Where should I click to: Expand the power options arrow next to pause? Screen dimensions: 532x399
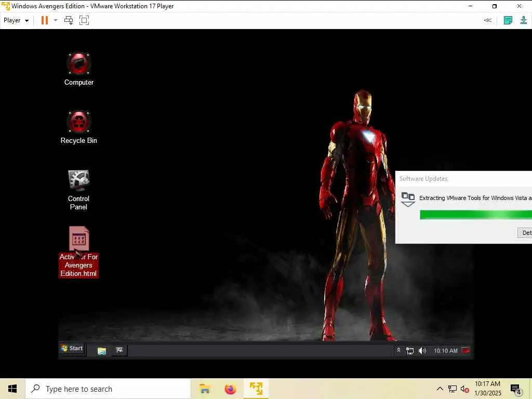tap(56, 20)
